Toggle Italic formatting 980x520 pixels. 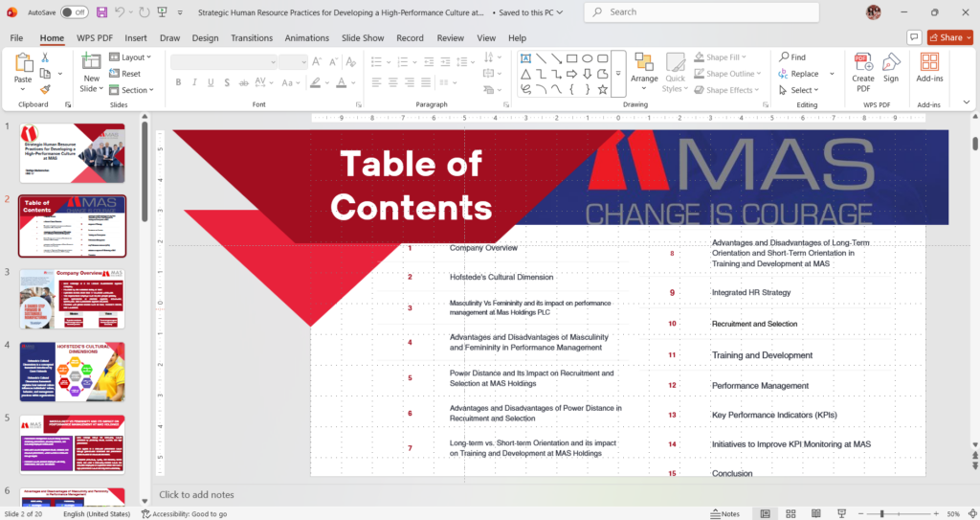click(x=194, y=82)
